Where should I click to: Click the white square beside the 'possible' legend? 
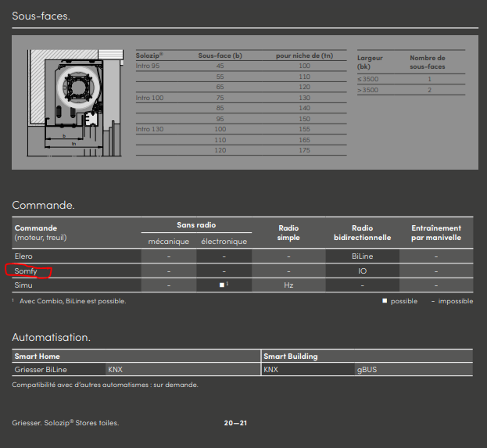pos(385,301)
